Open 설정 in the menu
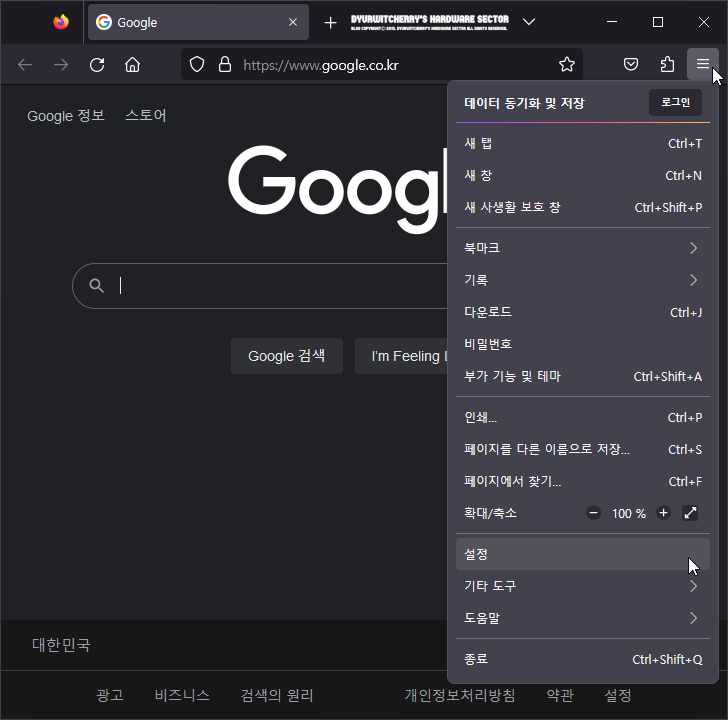 point(583,554)
